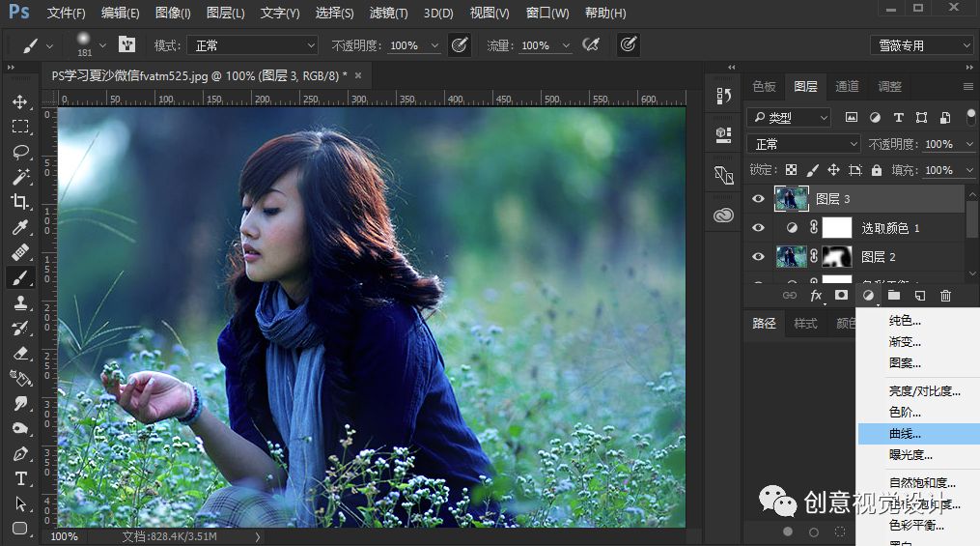Hide layer 图层 3

[758, 199]
